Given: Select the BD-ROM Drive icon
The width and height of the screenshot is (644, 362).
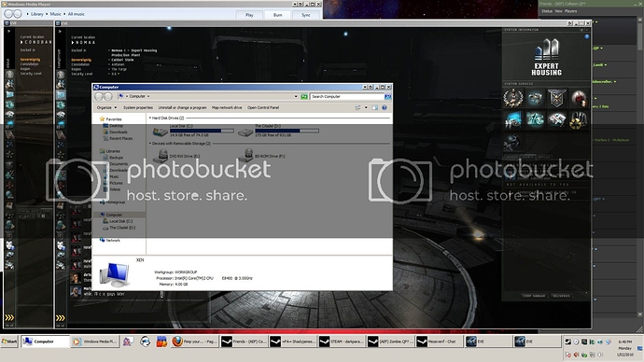Looking at the screenshot, I should pyautogui.click(x=247, y=156).
